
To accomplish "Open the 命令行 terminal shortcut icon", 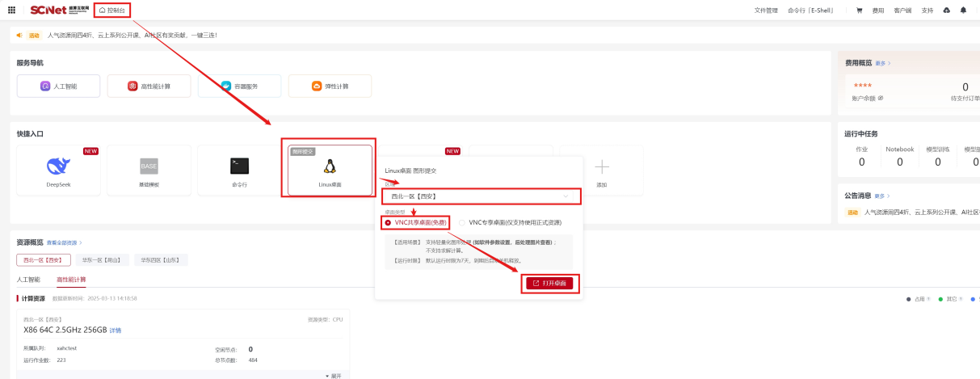I will point(239,166).
